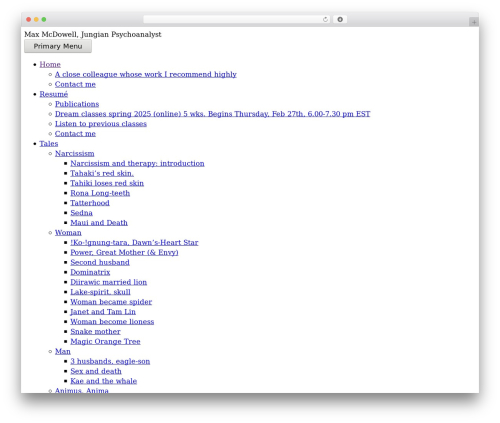Open Kae and the whale
Screen dimensions: 500x423
[104, 381]
